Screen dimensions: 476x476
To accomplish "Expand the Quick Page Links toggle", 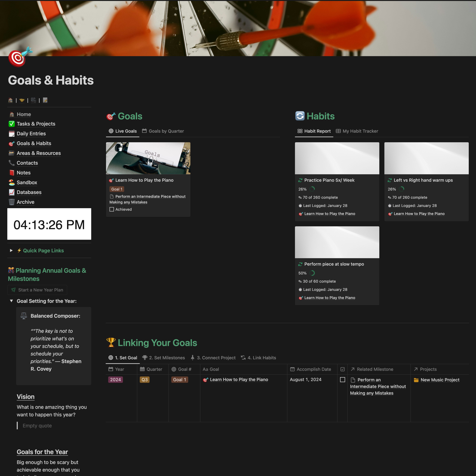I will coord(11,250).
